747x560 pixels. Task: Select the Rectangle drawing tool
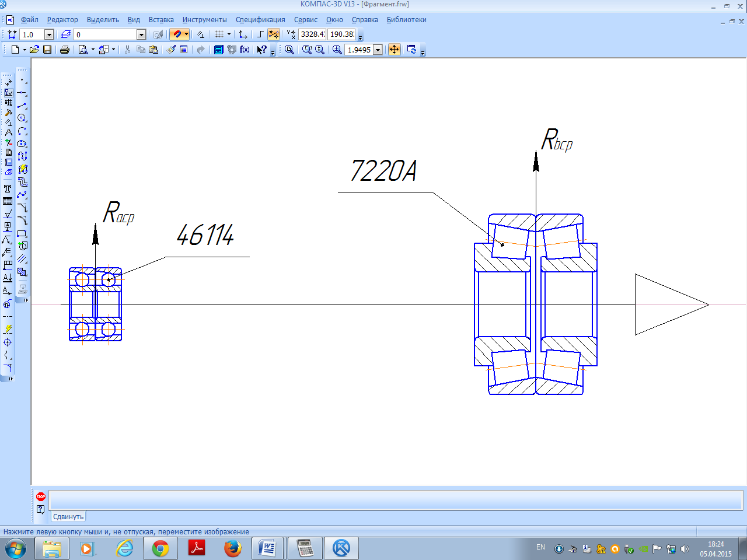(22, 233)
